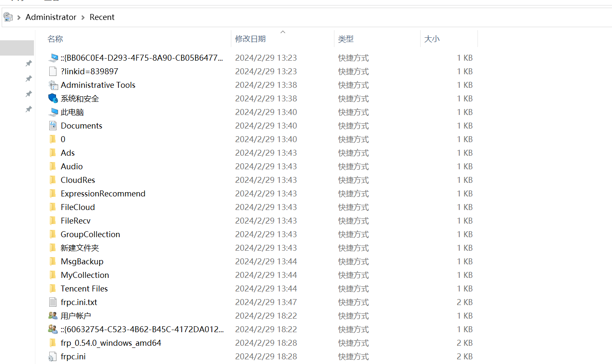Click the Administrative Tools shortcut icon
This screenshot has width=612, height=364.
click(x=53, y=85)
